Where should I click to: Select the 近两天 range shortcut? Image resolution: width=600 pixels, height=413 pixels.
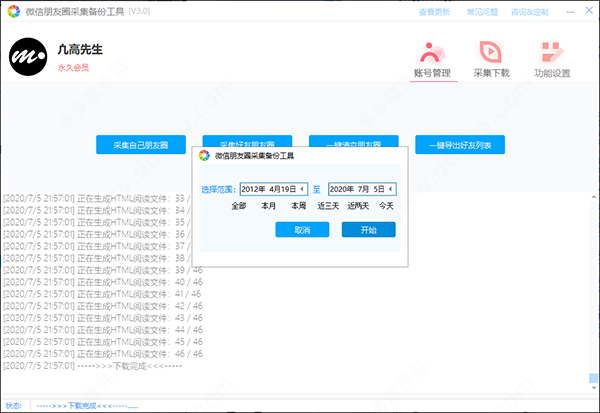pyautogui.click(x=358, y=206)
